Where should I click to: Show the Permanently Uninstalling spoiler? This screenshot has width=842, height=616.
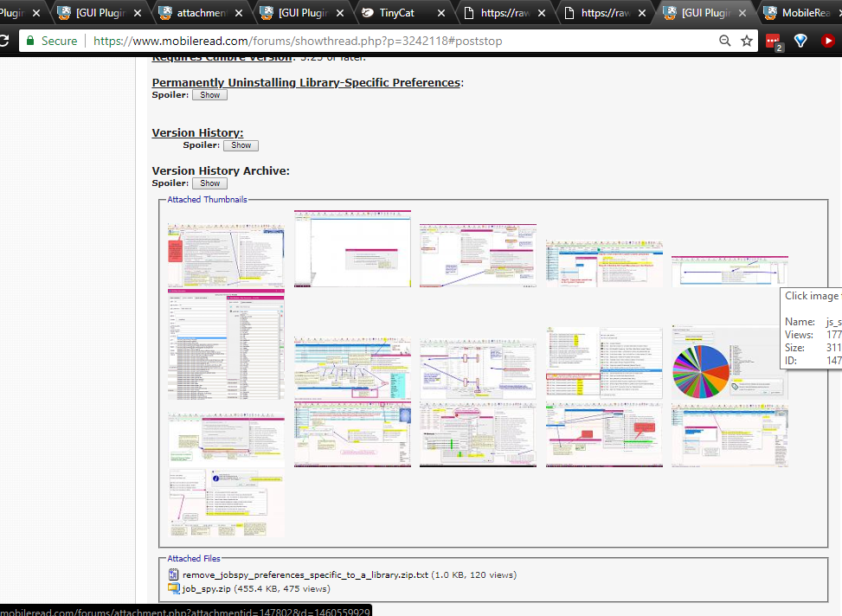(x=209, y=95)
